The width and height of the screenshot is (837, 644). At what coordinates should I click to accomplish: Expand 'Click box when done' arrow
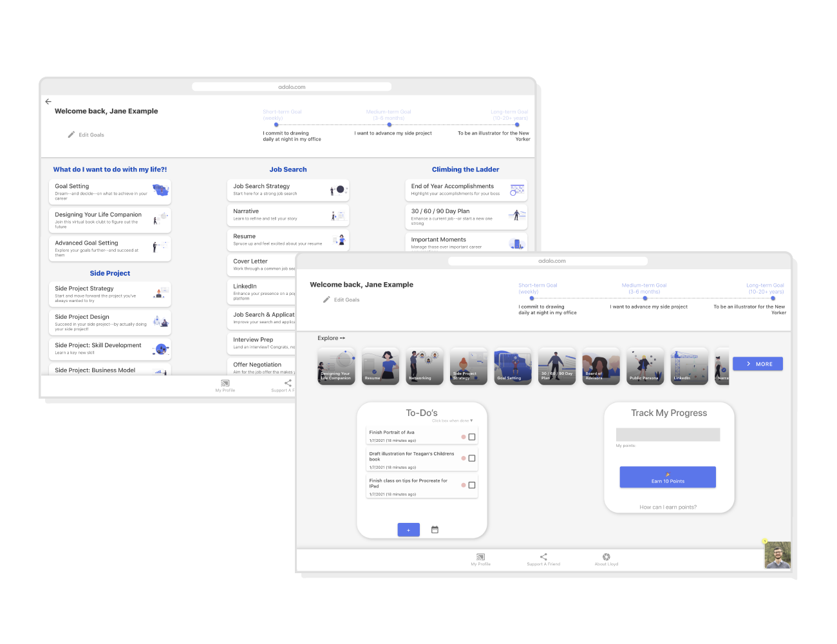[471, 421]
